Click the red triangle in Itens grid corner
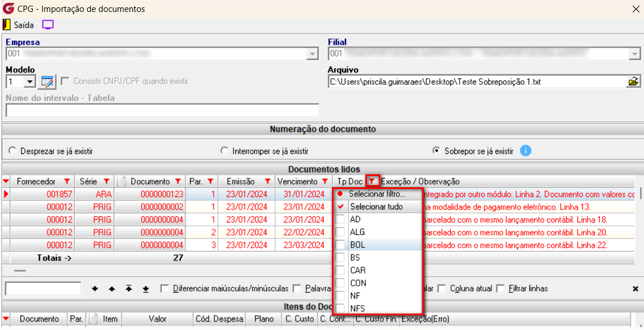The image size is (644, 330). point(6,319)
